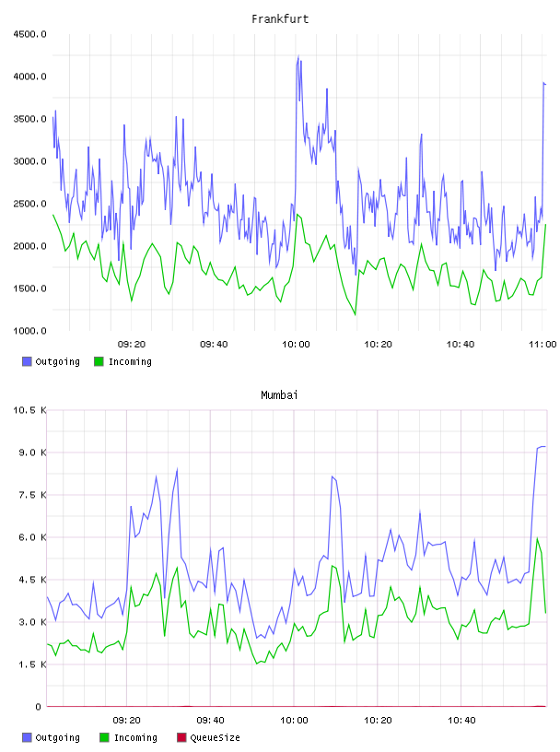
Task: Click the Incoming label in Frankfurt legend
Action: [x=130, y=361]
